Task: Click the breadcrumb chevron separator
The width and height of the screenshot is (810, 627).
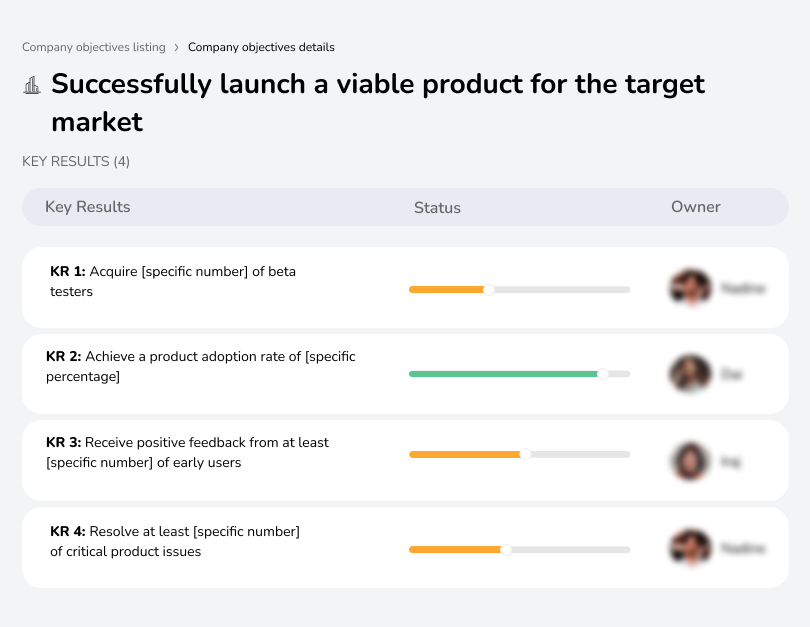Action: coord(178,46)
